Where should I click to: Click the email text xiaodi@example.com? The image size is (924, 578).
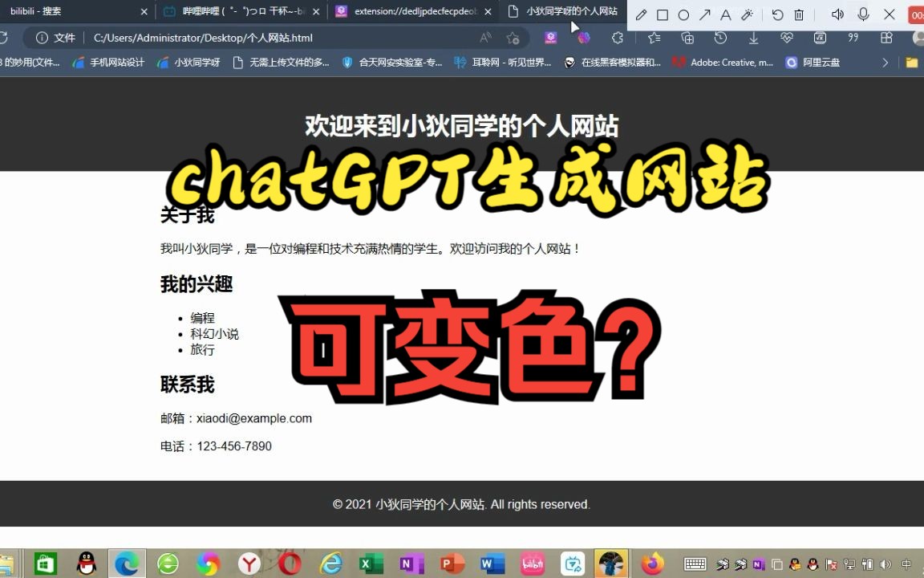point(254,418)
